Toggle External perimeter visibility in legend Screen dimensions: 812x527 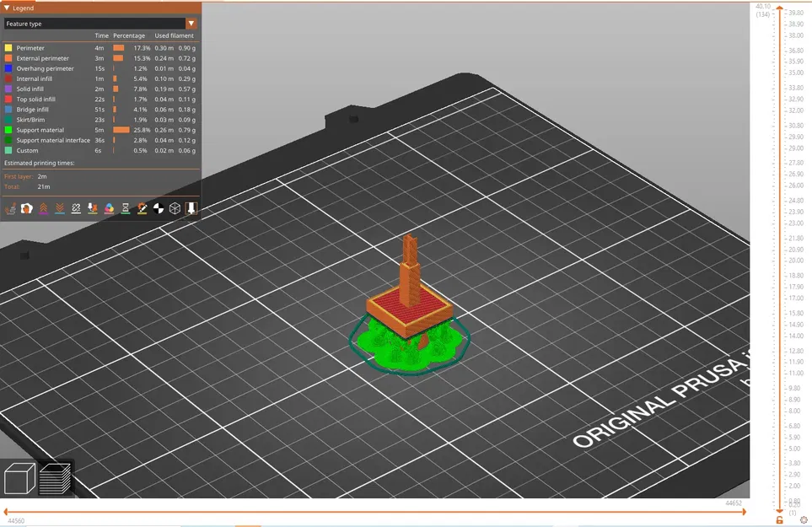pyautogui.click(x=100, y=58)
